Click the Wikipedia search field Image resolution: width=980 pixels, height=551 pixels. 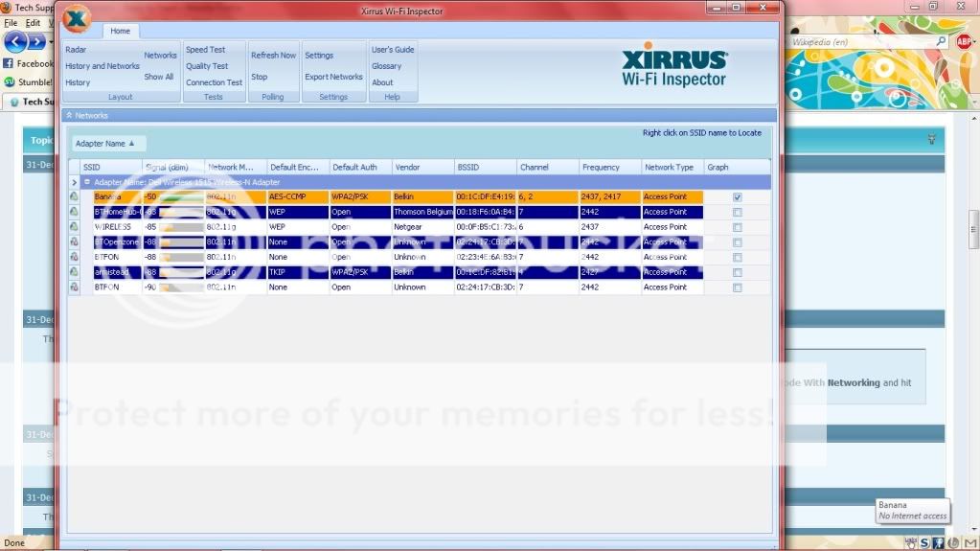857,42
